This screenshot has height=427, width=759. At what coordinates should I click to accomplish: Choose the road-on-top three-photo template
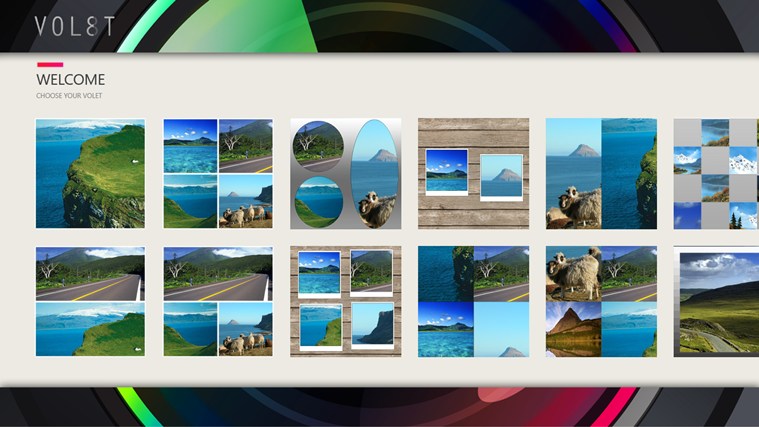click(218, 301)
